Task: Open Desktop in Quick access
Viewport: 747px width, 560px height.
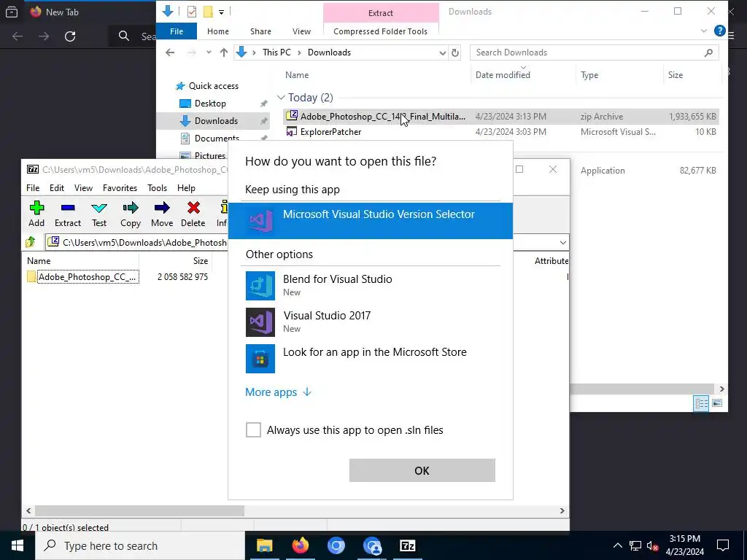Action: [x=210, y=104]
